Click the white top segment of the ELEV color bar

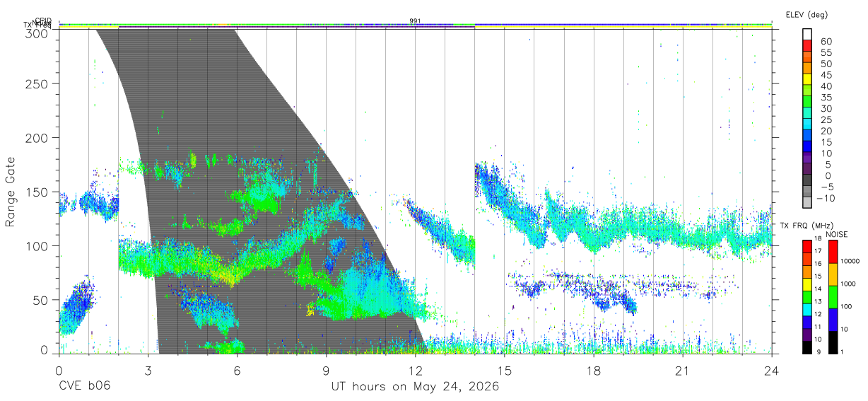click(807, 34)
